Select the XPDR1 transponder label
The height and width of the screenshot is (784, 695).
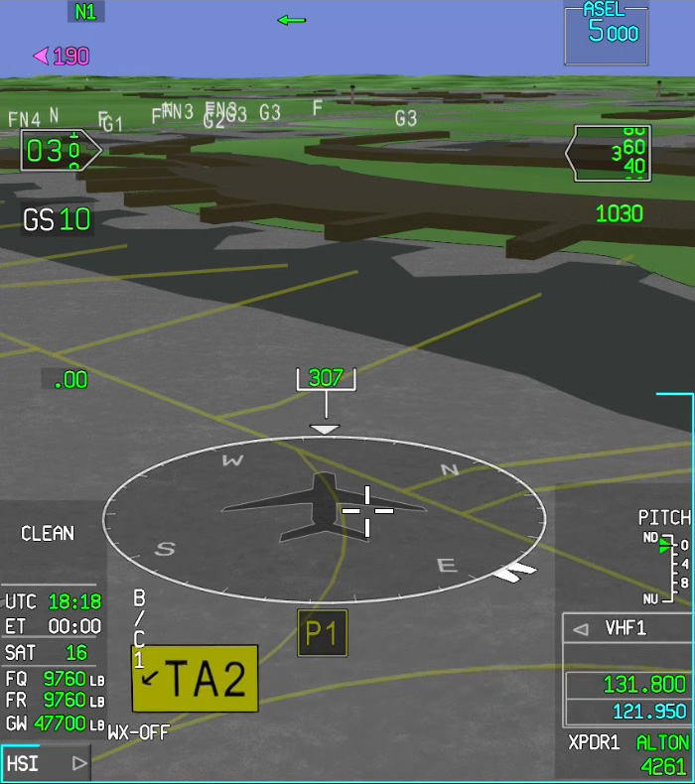coord(595,743)
